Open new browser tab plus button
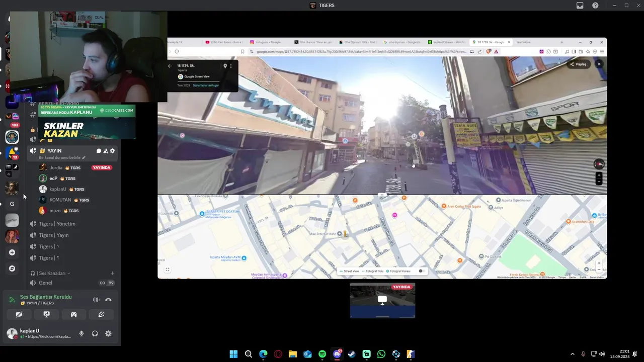The image size is (644, 362). pyautogui.click(x=562, y=42)
